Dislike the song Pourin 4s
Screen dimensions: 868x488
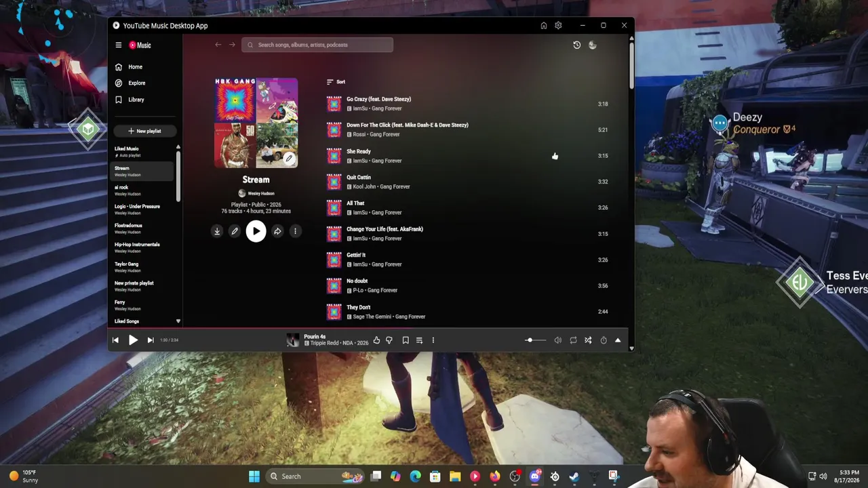click(x=389, y=340)
